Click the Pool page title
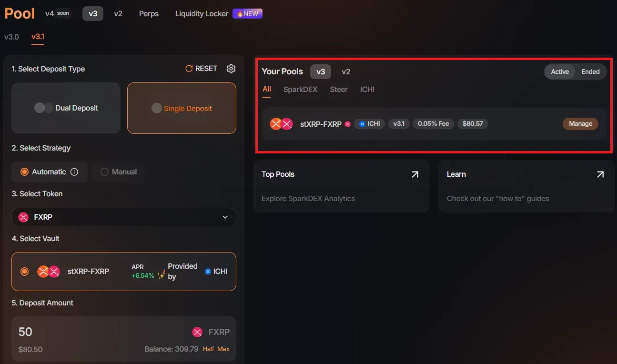Screen dimensions: 617x364 20,13
